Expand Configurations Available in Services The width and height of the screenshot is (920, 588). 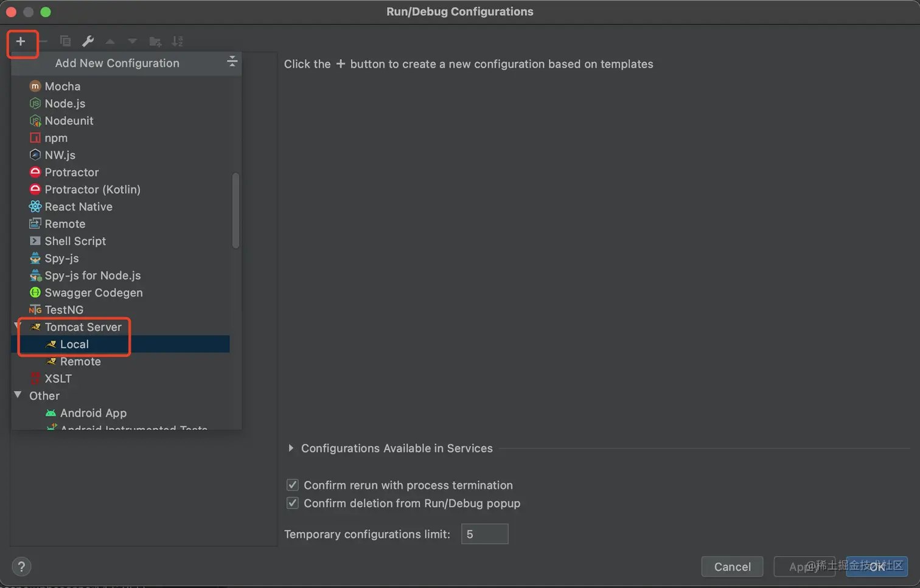click(291, 448)
